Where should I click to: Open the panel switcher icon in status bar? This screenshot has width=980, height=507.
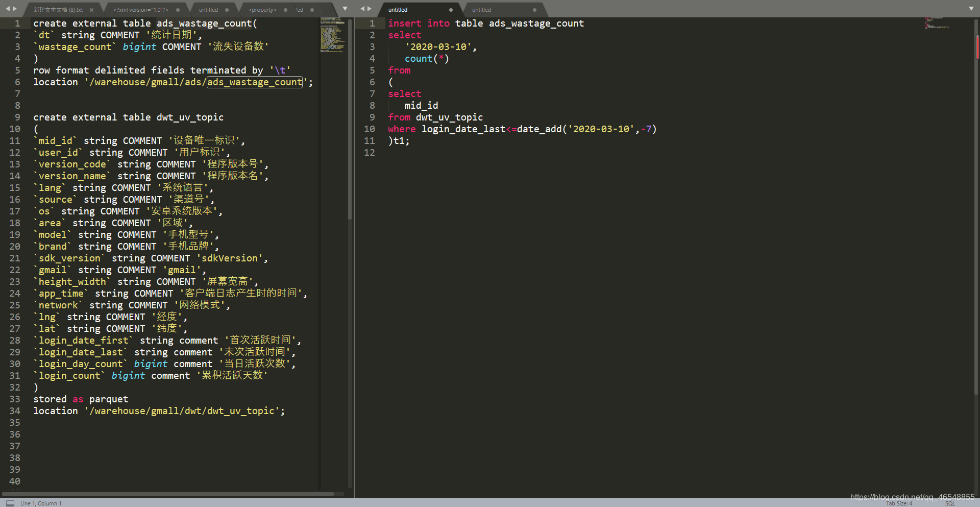[x=10, y=503]
